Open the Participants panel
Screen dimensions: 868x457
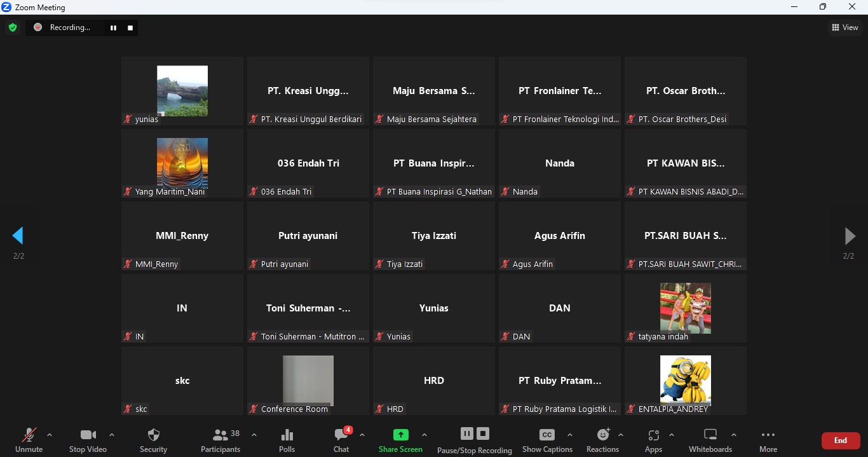(220, 440)
